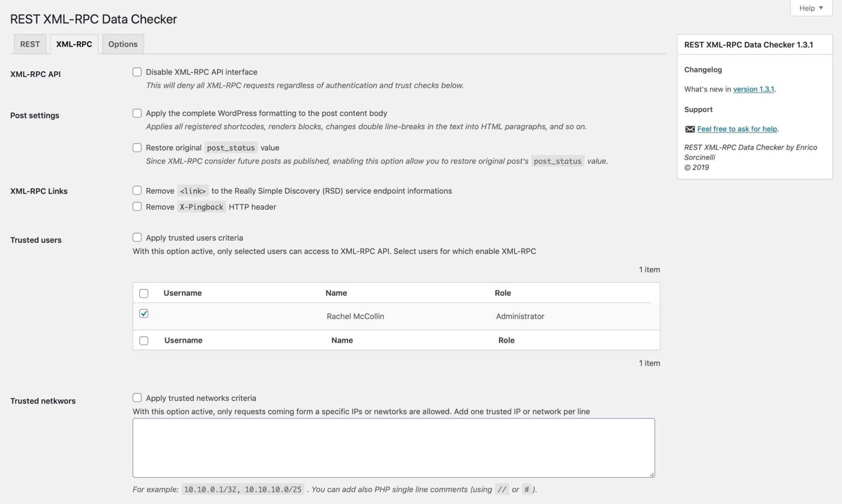Screen dimensions: 842x504
Task: Open the Options tab
Action: click(x=122, y=44)
